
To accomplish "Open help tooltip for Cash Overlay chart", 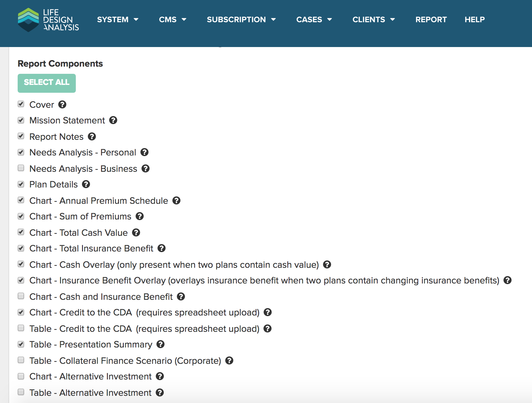I will 327,265.
